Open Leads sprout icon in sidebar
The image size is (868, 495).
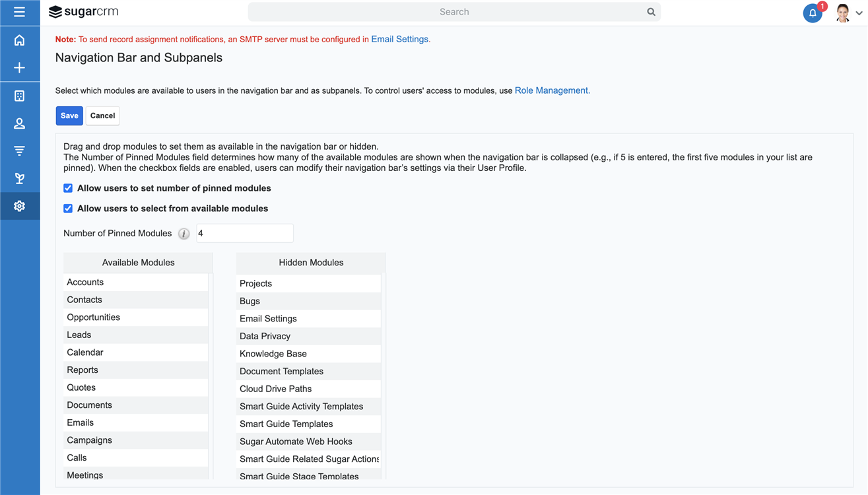(x=19, y=178)
